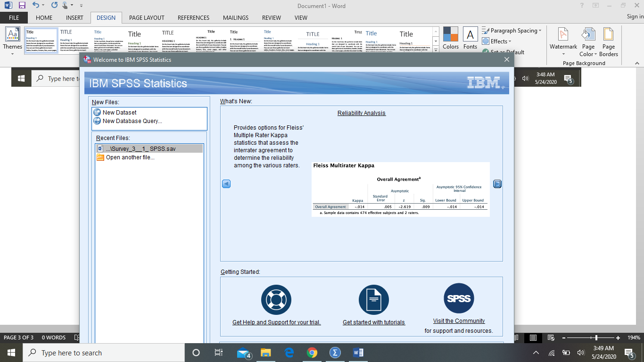Click the tutorials document icon
The image size is (644, 362).
click(374, 299)
